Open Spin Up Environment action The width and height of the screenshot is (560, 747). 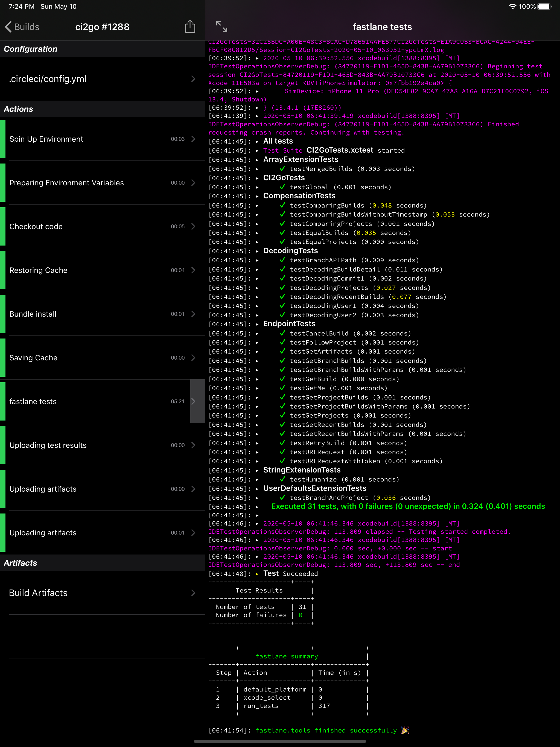coord(102,139)
